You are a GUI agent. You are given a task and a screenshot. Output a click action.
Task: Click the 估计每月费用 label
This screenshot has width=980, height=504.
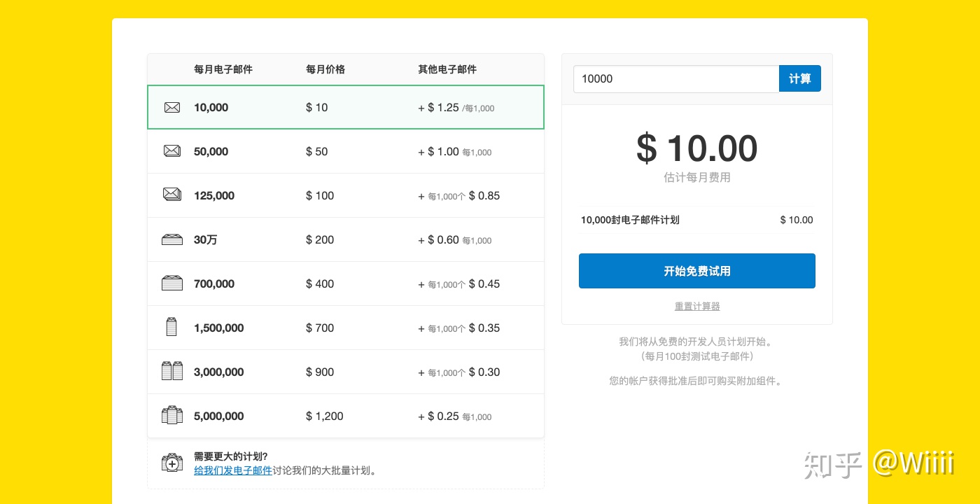click(697, 177)
